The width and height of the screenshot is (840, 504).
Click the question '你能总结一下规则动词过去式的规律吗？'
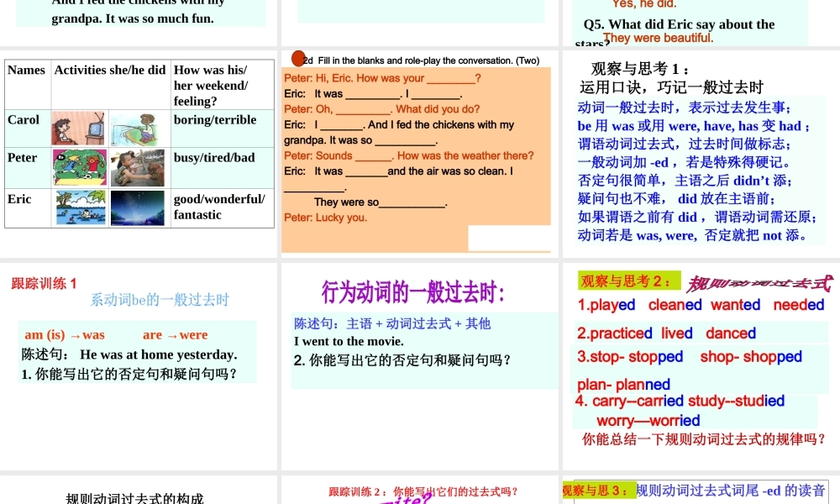[x=705, y=439]
